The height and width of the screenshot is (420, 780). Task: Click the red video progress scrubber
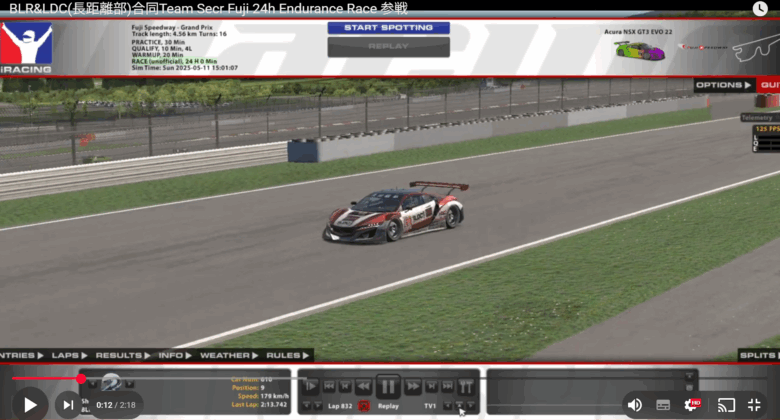tap(81, 379)
